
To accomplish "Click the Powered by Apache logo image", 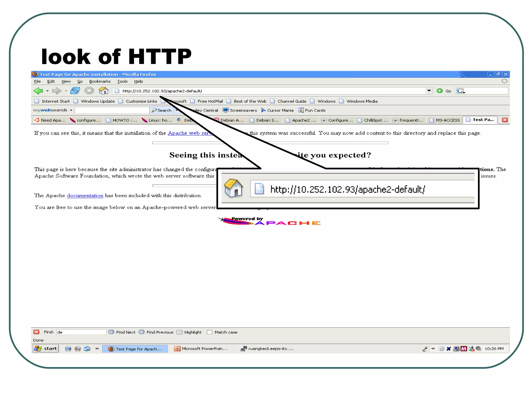I will (269, 221).
